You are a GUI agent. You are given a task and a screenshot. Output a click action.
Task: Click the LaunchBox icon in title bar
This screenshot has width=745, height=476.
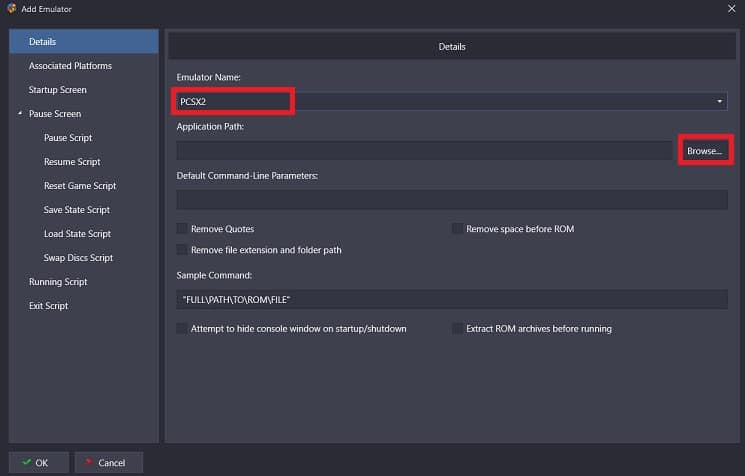(11, 9)
